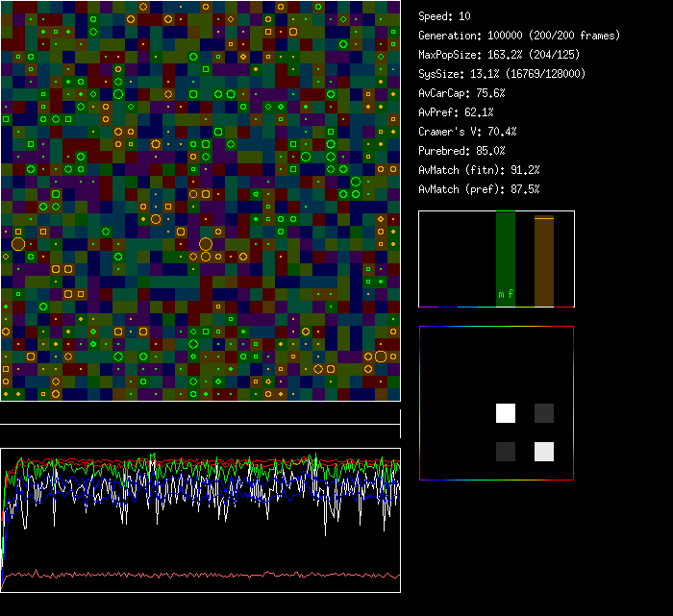Click the AvMatch (fitn) statistic
Viewport: 673px width, 616px height.
point(479,170)
